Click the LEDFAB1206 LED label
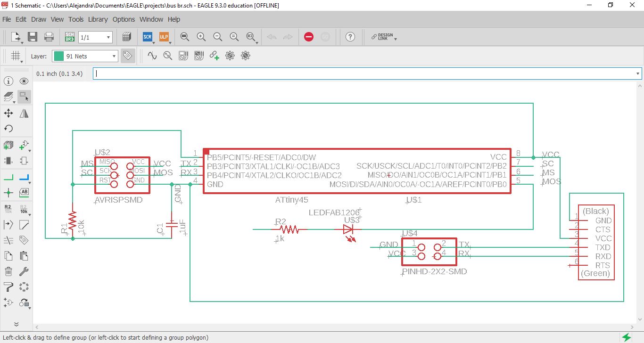This screenshot has width=644, height=343. coord(334,212)
